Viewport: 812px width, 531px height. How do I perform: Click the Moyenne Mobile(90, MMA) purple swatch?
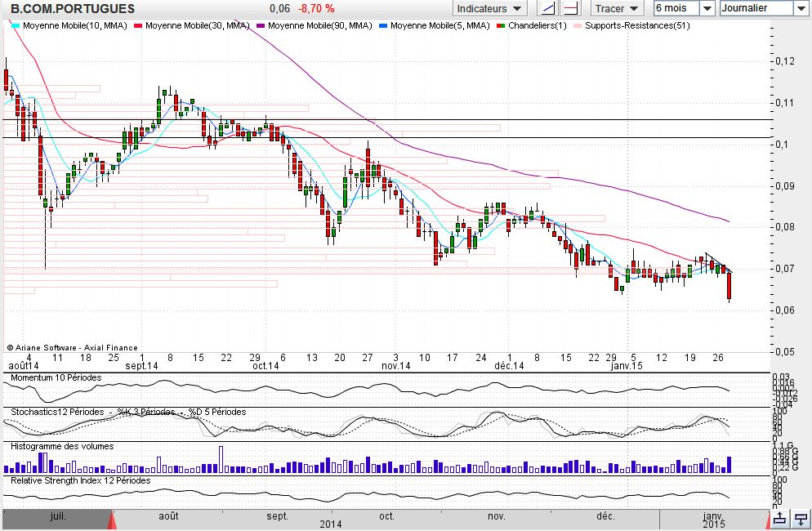pyautogui.click(x=261, y=26)
